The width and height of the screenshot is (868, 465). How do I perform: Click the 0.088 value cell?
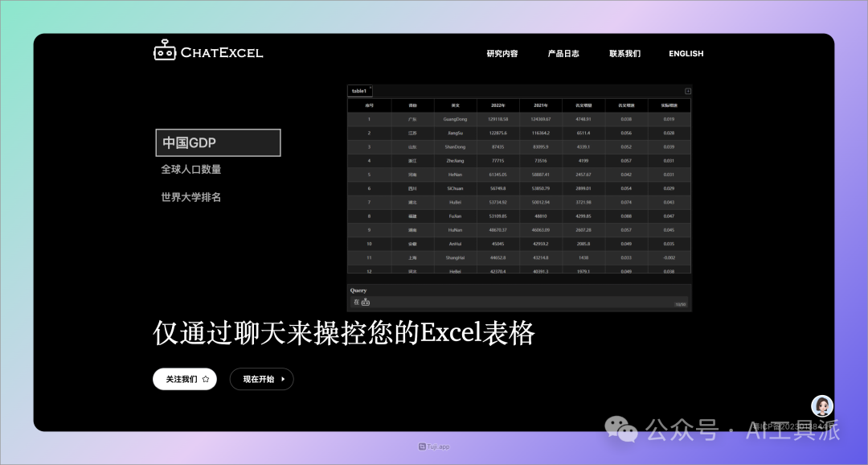(626, 216)
